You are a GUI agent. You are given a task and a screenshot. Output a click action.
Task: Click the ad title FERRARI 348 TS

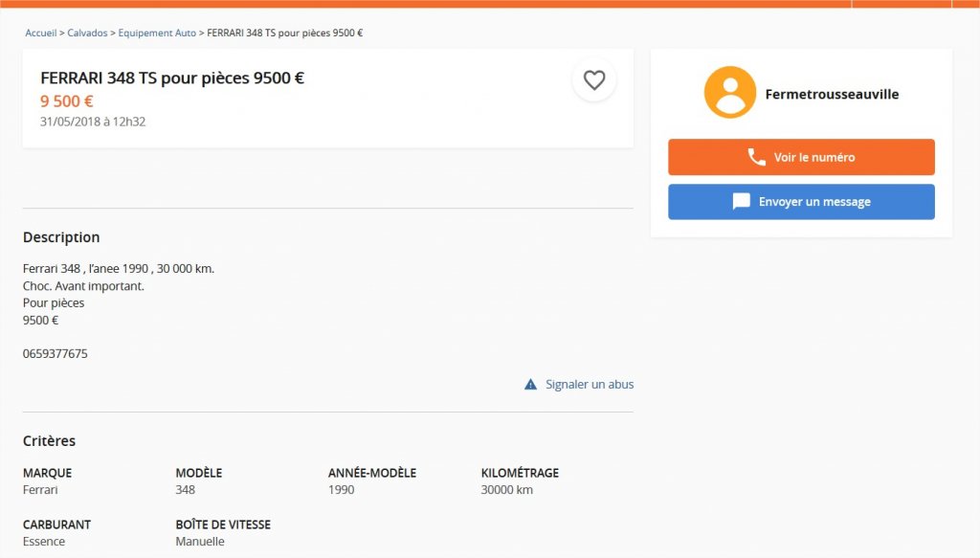point(172,78)
